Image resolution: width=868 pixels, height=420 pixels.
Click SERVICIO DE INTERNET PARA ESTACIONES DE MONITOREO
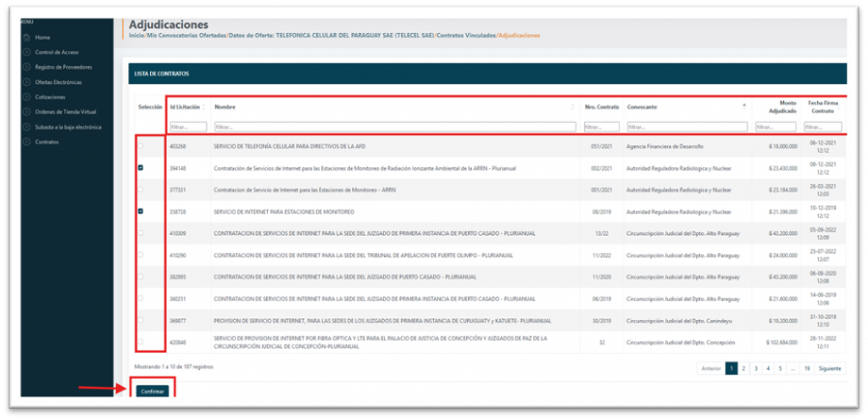click(284, 211)
